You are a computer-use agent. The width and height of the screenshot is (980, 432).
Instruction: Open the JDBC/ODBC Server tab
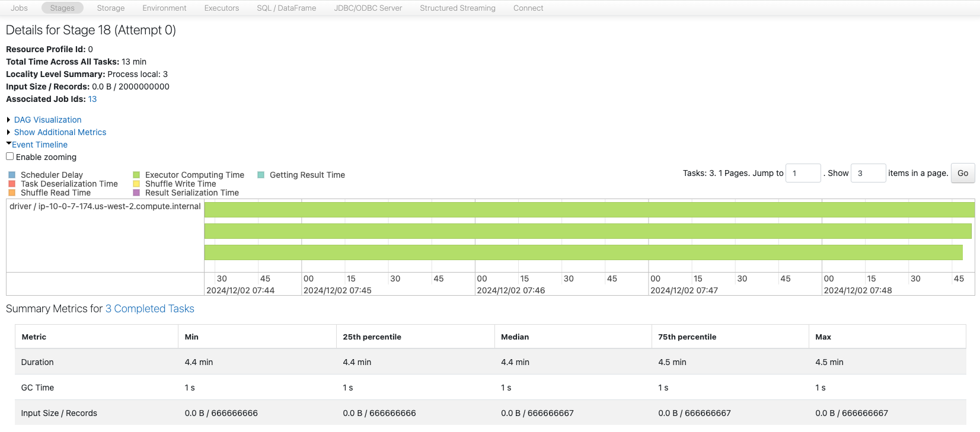(x=368, y=8)
